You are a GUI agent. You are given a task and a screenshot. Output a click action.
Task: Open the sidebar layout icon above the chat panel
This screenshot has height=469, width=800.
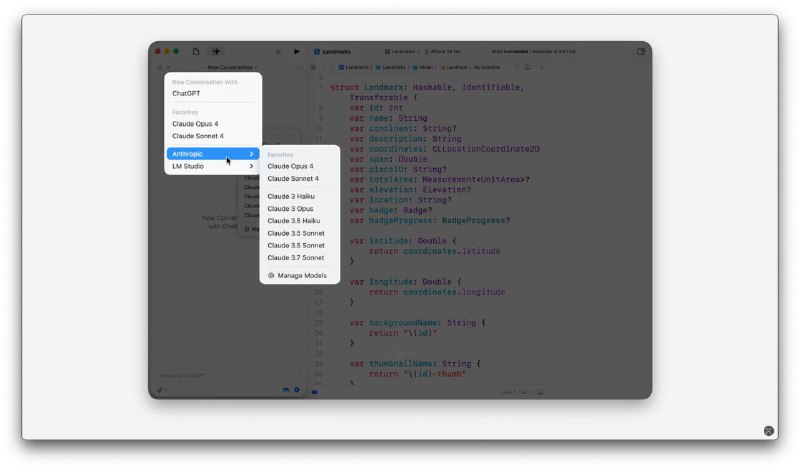[x=160, y=67]
